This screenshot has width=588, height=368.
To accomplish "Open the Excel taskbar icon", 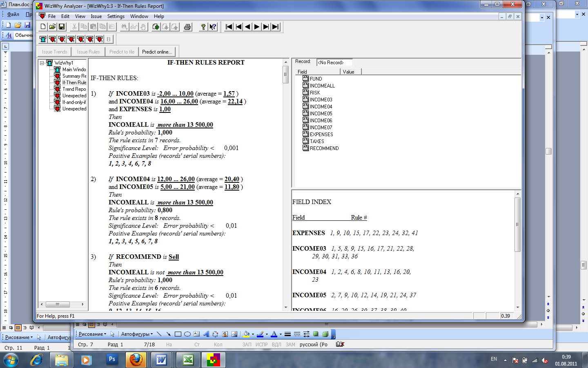I will coord(188,360).
